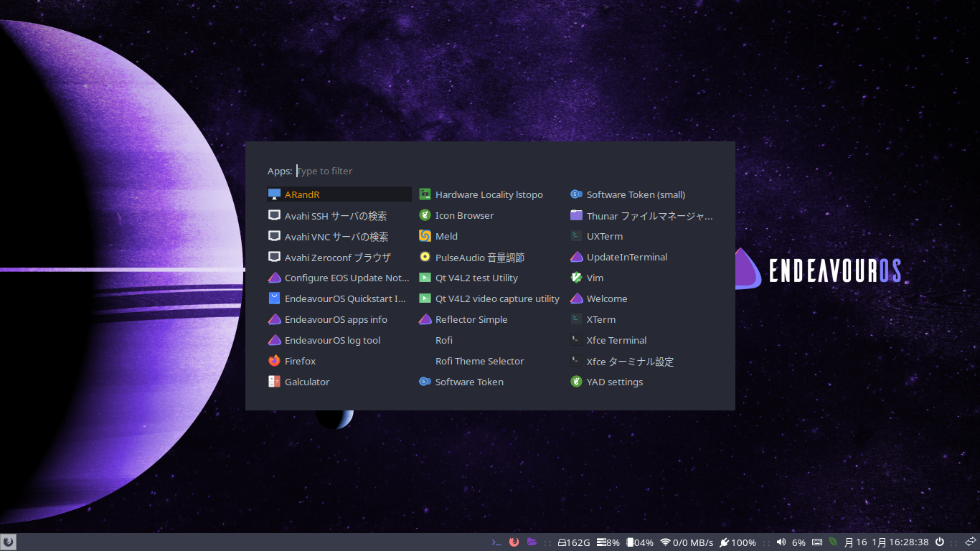Viewport: 980px width, 551px height.
Task: Click the green leaf tray icon
Action: pyautogui.click(x=833, y=542)
